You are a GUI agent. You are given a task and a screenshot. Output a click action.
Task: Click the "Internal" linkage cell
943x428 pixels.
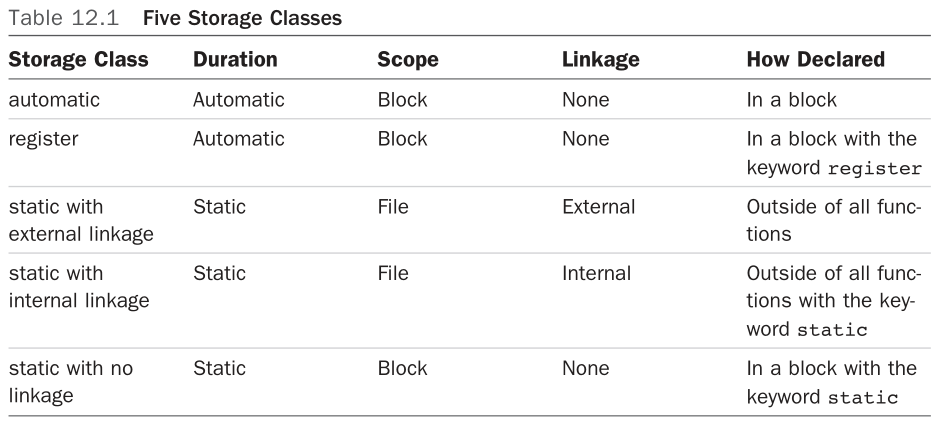[596, 273]
